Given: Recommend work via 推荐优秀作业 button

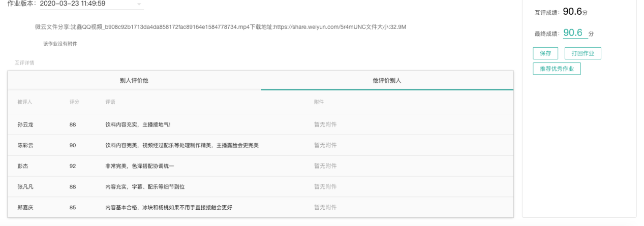Looking at the screenshot, I should [x=557, y=69].
